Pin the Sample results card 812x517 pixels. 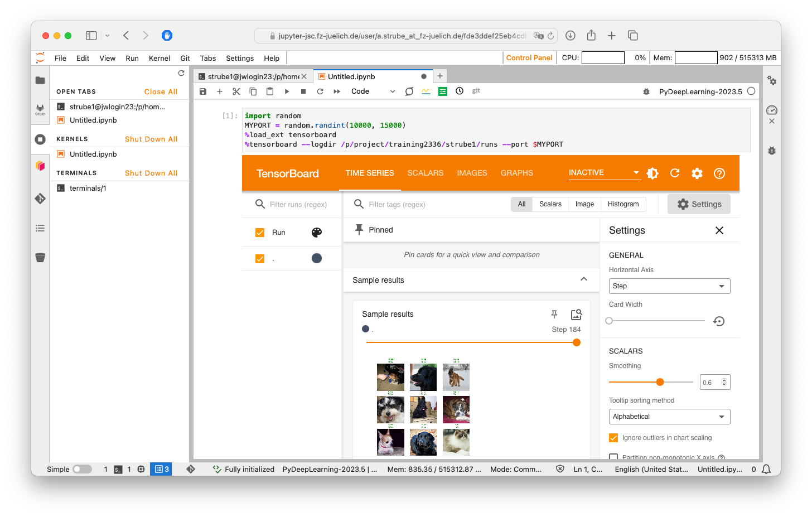[x=554, y=315]
